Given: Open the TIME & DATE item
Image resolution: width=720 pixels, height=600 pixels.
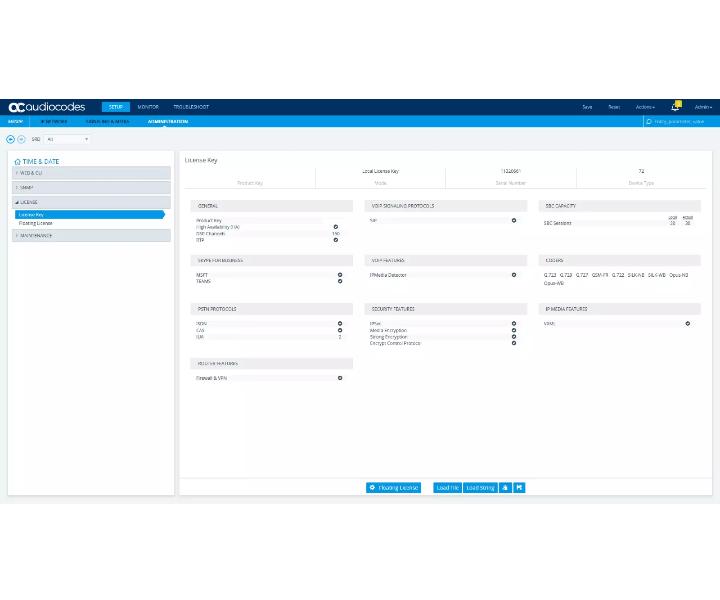Looking at the screenshot, I should [41, 162].
